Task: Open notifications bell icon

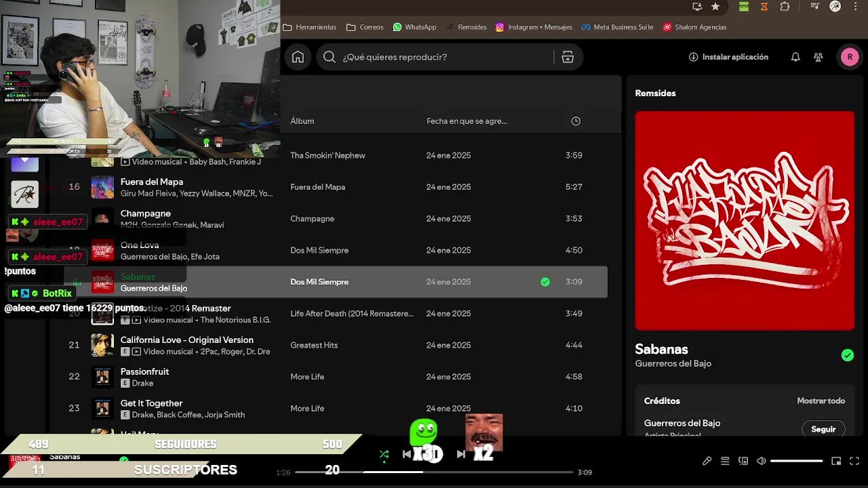Action: [x=795, y=57]
